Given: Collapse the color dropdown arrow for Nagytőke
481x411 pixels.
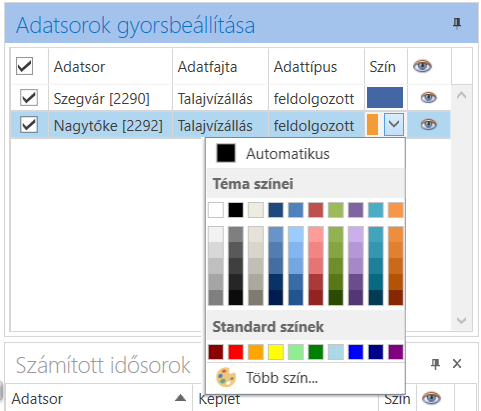Looking at the screenshot, I should (394, 124).
